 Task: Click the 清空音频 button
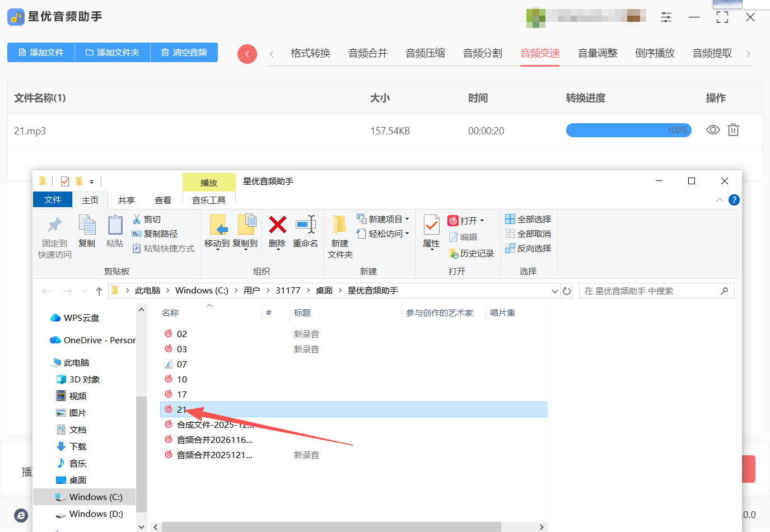pyautogui.click(x=184, y=52)
